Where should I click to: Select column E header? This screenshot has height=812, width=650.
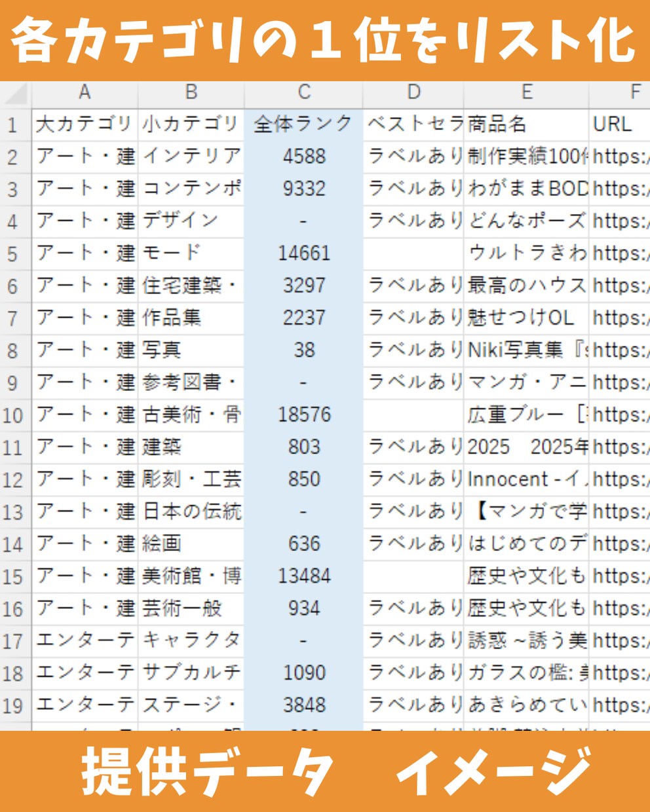[527, 94]
